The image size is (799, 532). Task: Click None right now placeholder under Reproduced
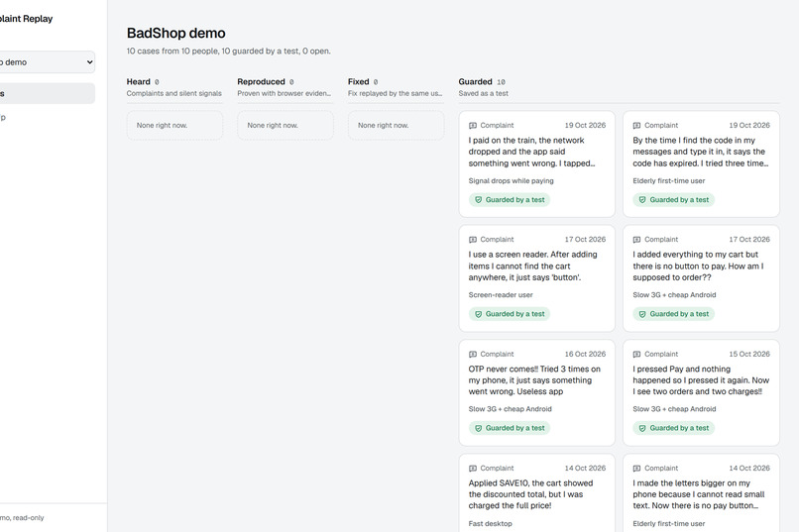point(285,125)
